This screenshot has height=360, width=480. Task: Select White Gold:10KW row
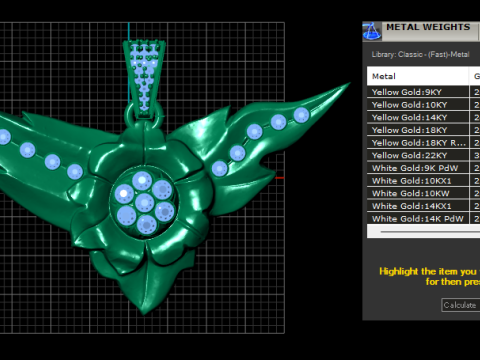(423, 193)
